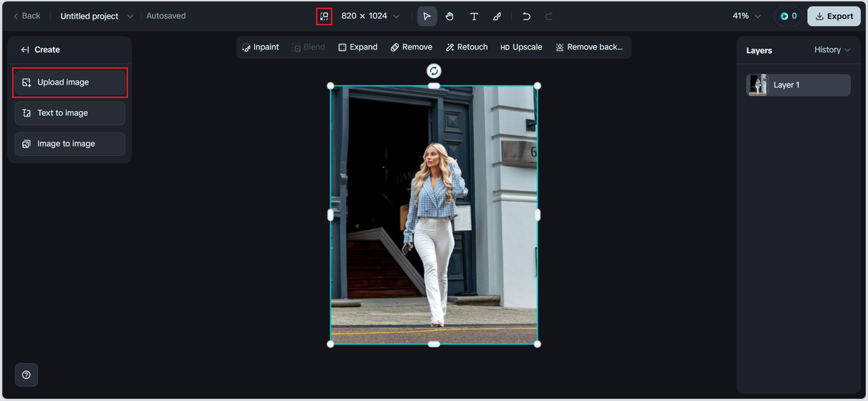
Task: Open the Retouch tool
Action: click(467, 47)
